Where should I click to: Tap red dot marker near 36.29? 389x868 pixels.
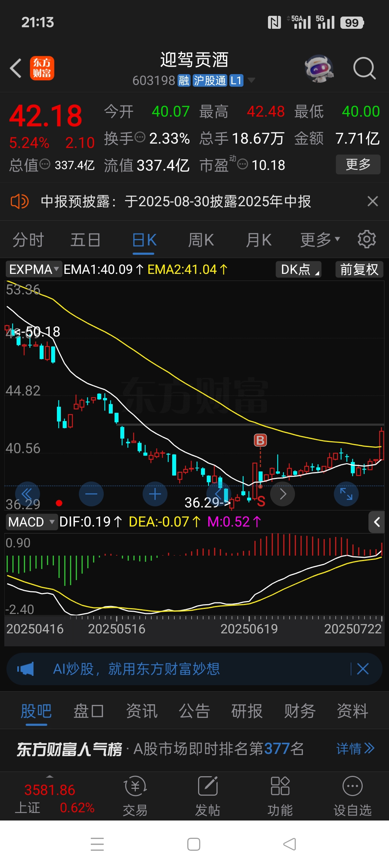click(59, 503)
